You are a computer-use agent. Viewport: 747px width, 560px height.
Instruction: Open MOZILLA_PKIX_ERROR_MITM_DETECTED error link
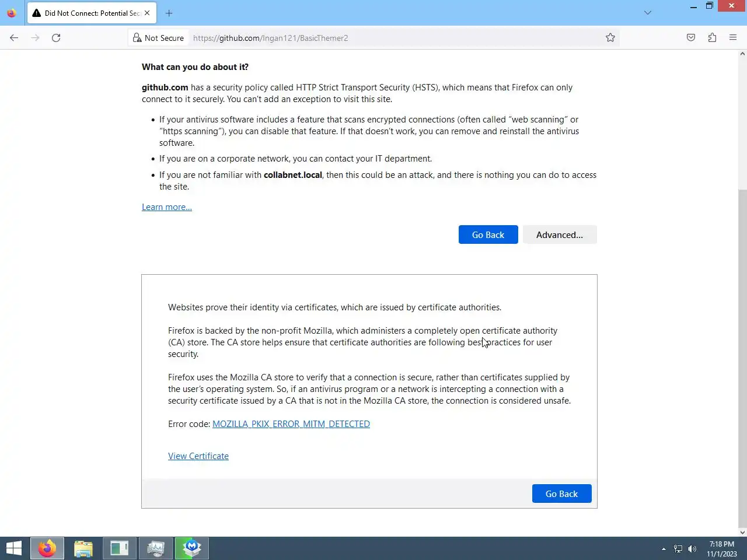[291, 424]
